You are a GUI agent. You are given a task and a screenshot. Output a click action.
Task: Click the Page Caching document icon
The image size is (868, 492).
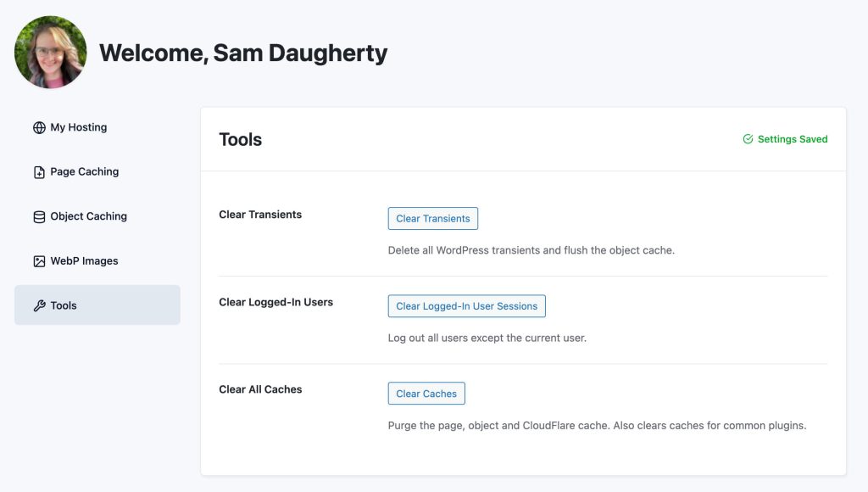[39, 171]
